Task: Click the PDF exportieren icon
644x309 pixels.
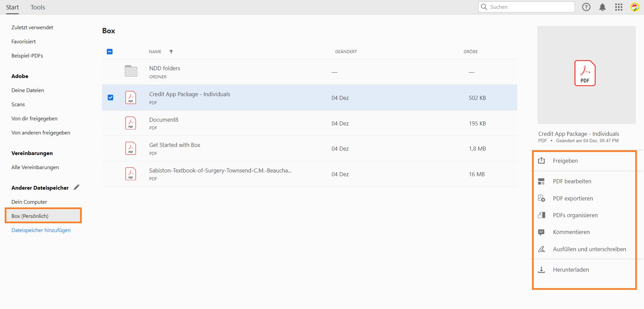Action: click(x=541, y=198)
